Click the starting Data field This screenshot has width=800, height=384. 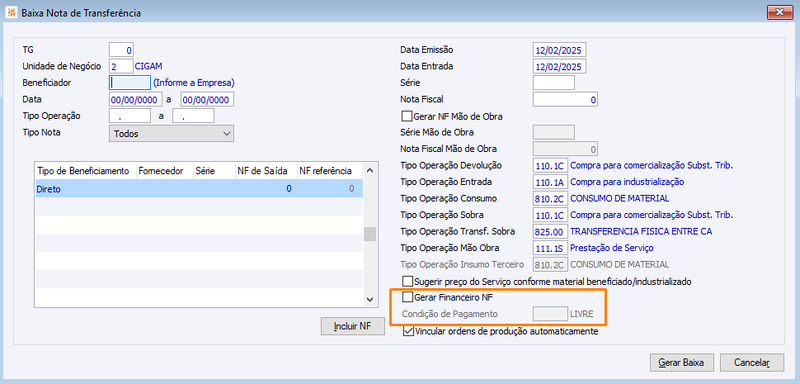(x=136, y=99)
